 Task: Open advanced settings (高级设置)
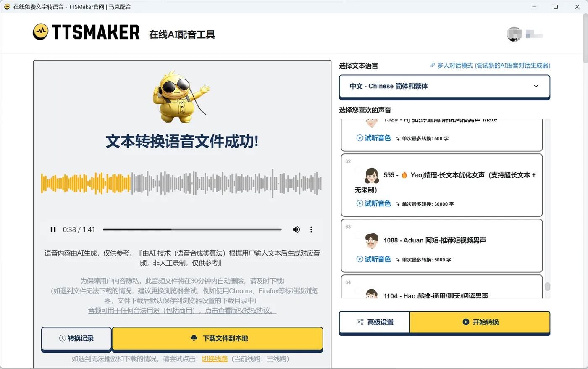pyautogui.click(x=374, y=322)
